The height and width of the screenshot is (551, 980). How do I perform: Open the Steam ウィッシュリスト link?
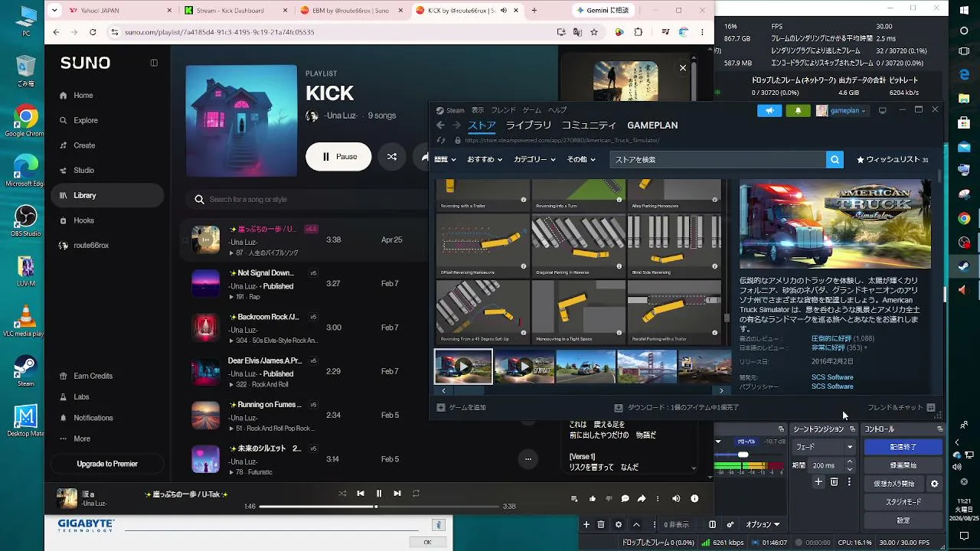tap(893, 159)
